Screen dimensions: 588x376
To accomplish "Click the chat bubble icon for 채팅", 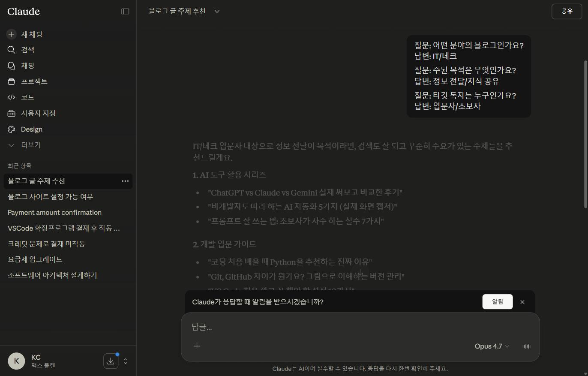I will 12,66.
